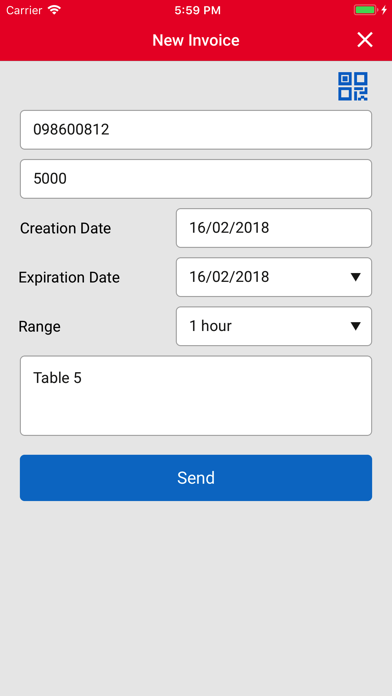Viewport: 392px width, 696px height.
Task: Select the Creation Date value field
Action: (x=274, y=228)
